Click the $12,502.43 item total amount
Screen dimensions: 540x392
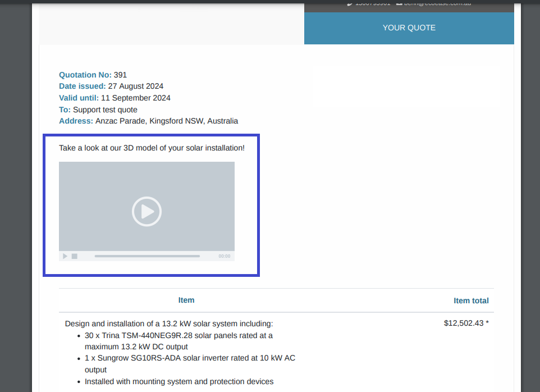tap(466, 323)
